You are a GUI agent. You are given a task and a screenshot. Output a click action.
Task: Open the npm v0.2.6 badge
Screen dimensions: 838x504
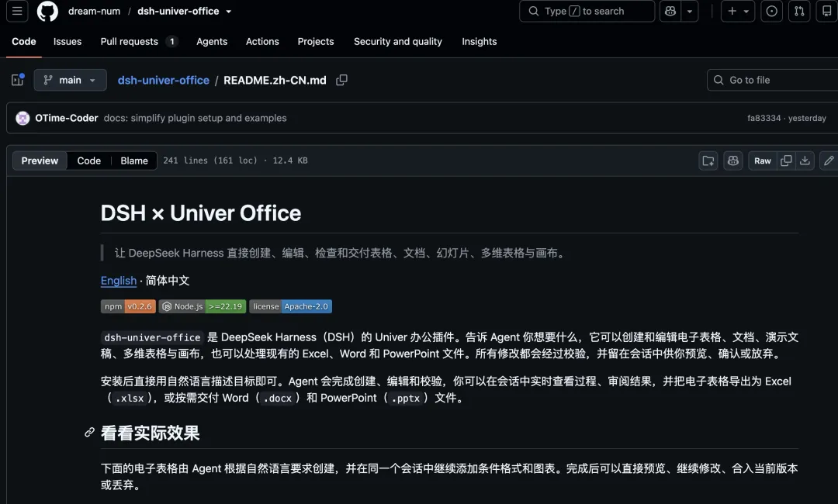128,306
